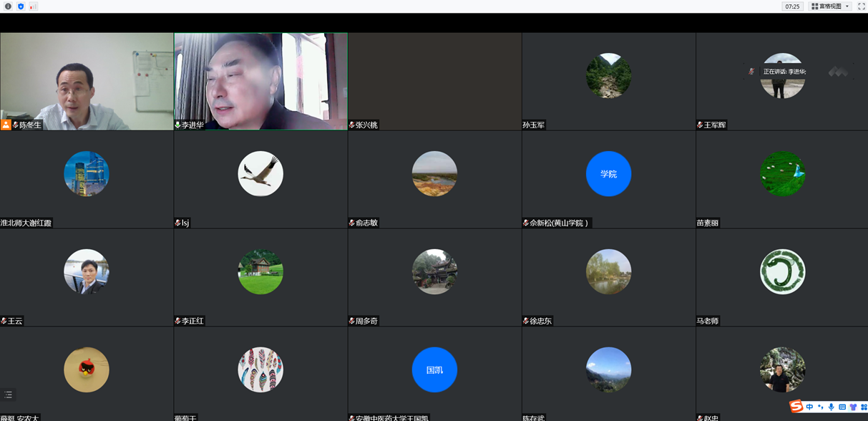
Task: Check the network signal strength icon
Action: 33,6
